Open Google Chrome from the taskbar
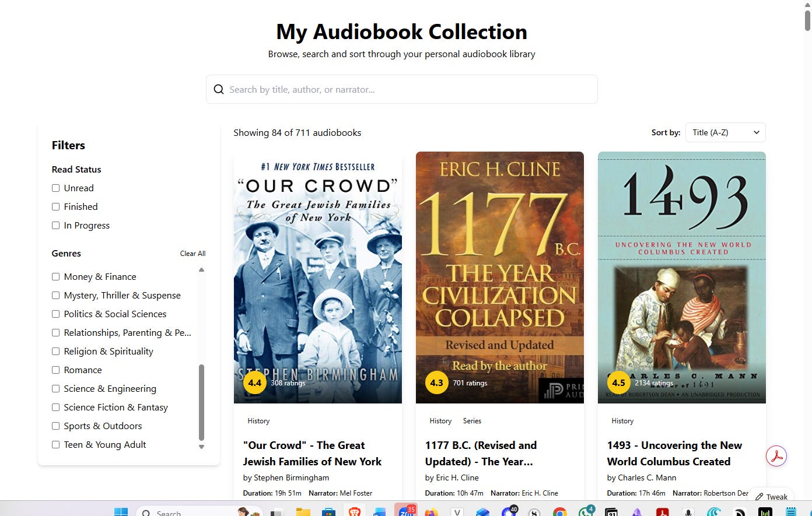The image size is (812, 516). 559,512
